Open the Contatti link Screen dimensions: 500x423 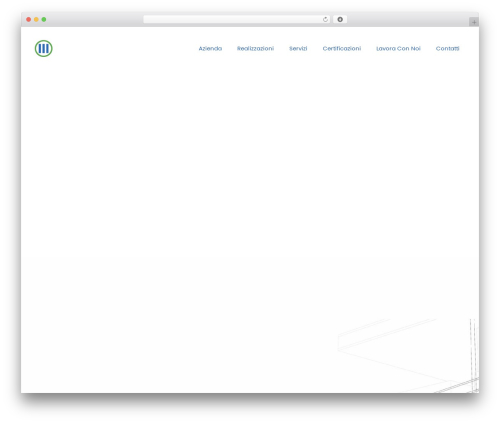447,49
